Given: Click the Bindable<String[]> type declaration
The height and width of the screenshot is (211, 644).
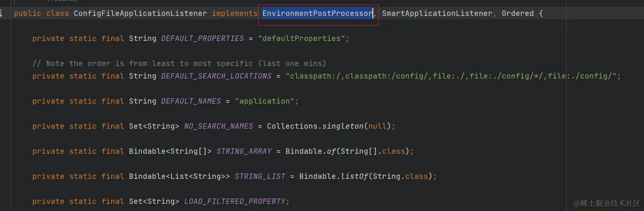Looking at the screenshot, I should pyautogui.click(x=170, y=151).
